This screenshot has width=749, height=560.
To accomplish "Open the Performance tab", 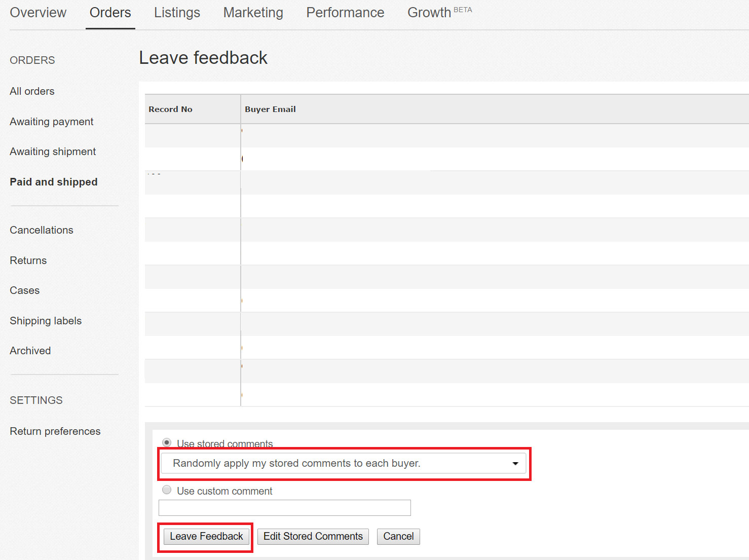I will [x=345, y=13].
